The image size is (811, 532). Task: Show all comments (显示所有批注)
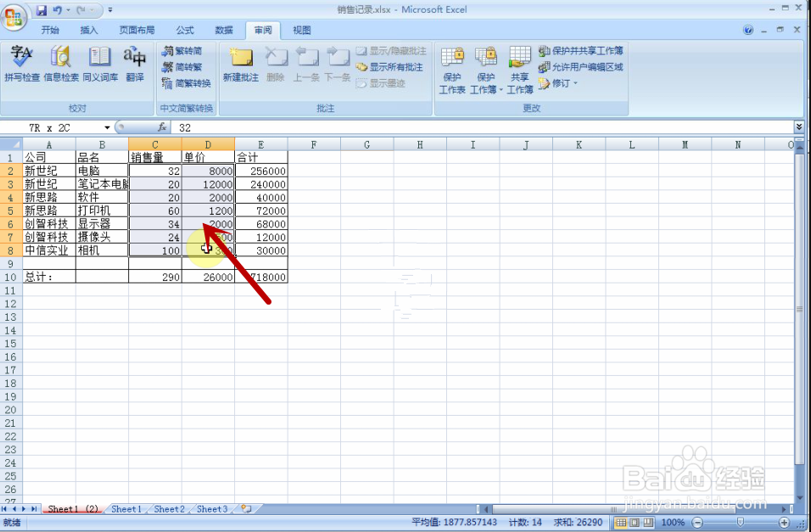click(x=389, y=67)
